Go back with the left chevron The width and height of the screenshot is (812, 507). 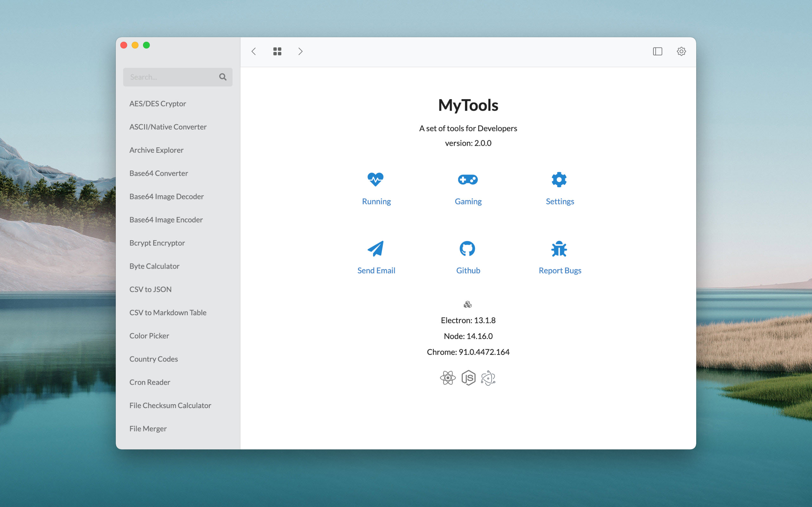coord(254,51)
